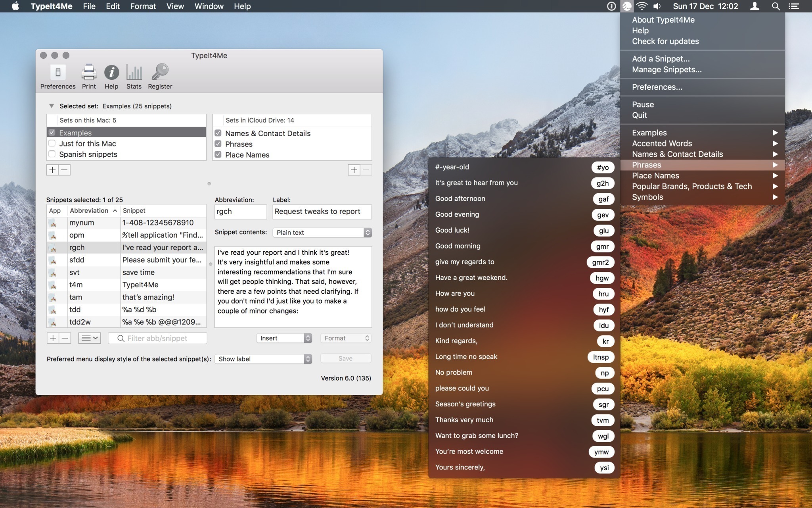Open the Apple menu
This screenshot has width=812, height=508.
tap(15, 6)
